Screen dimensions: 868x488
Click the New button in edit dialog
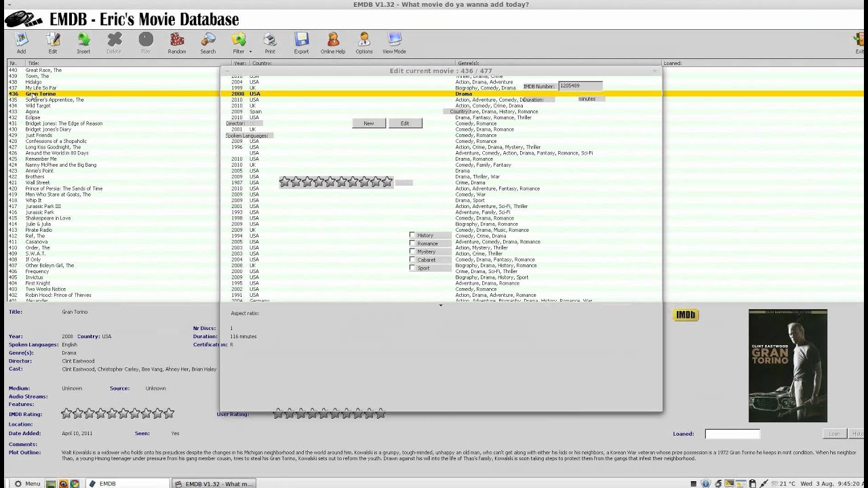pos(369,123)
